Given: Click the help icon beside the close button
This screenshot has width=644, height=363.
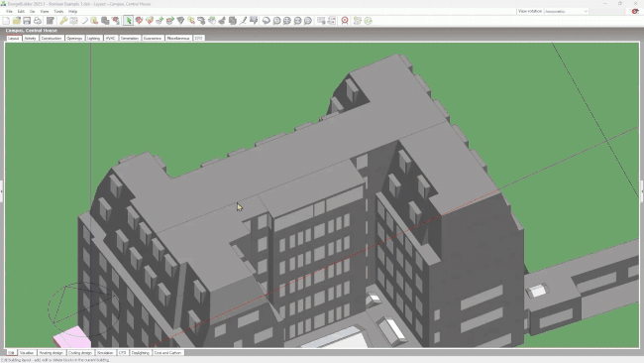Looking at the screenshot, I should coord(634,12).
